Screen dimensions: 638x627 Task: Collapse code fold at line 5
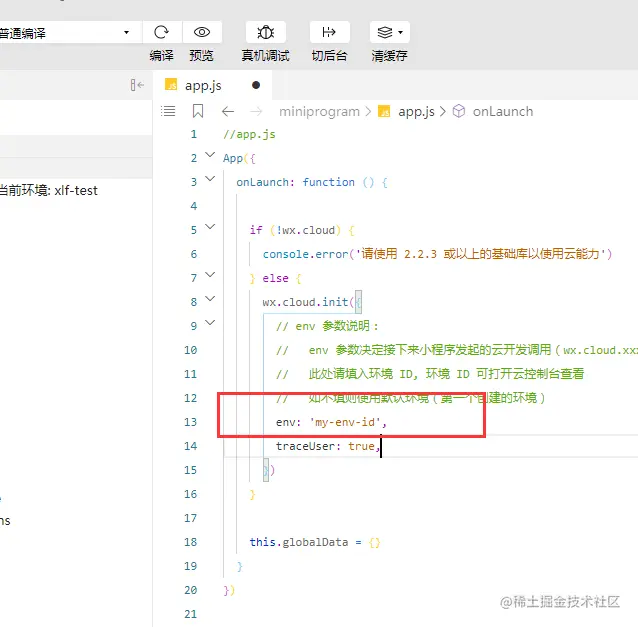pyautogui.click(x=210, y=227)
